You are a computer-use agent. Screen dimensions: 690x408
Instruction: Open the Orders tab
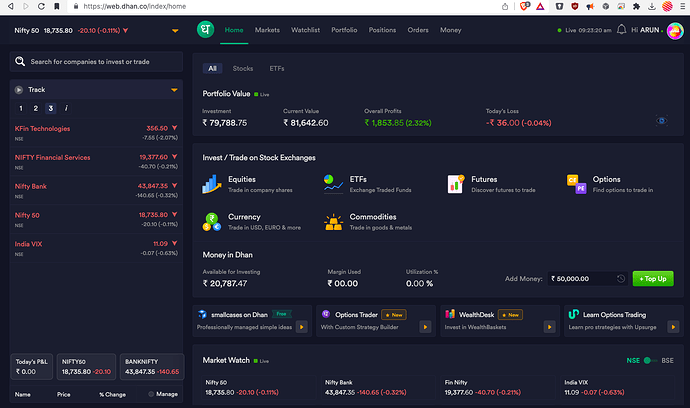418,30
